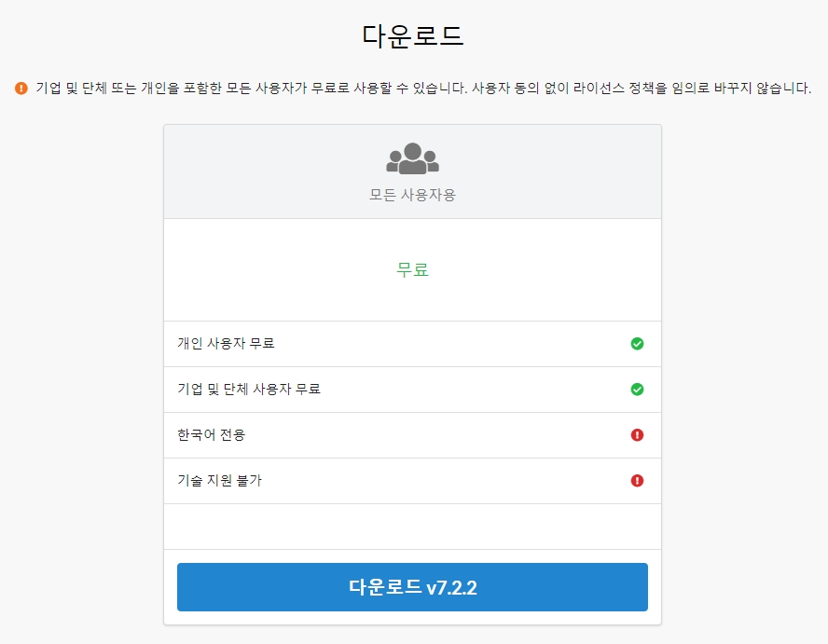Click the red exclamation icon beside 한국어 전용

coord(638,435)
